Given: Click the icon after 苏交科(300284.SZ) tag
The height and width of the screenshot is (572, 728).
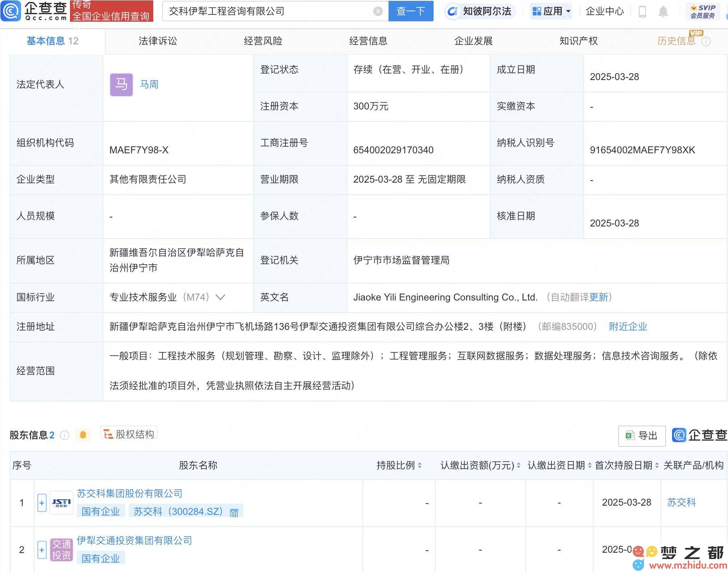Looking at the screenshot, I should (234, 512).
